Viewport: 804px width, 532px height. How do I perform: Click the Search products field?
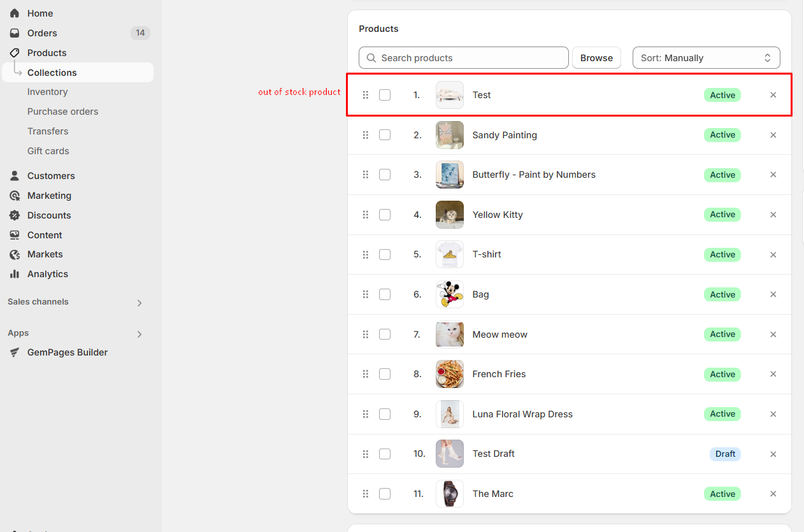[470, 58]
